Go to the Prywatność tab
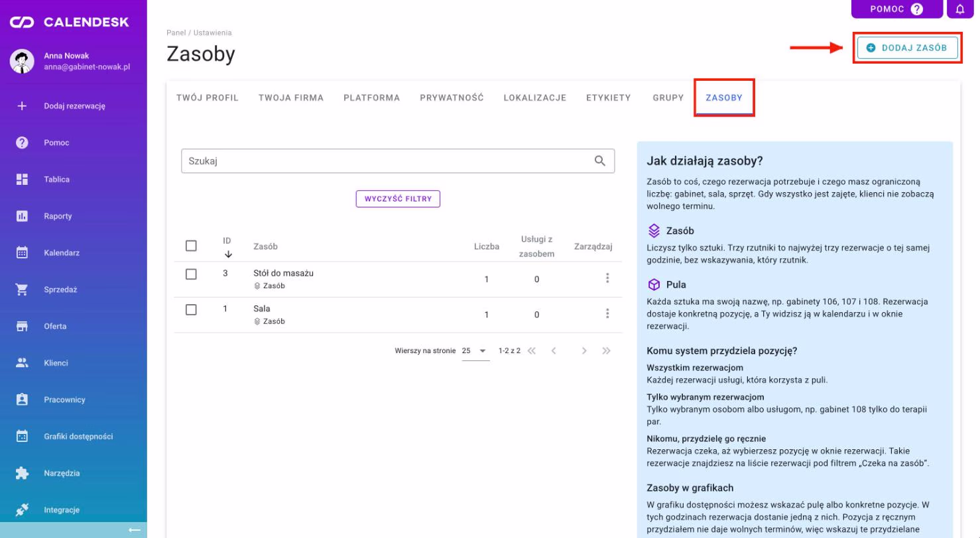This screenshot has height=538, width=980. coord(452,98)
